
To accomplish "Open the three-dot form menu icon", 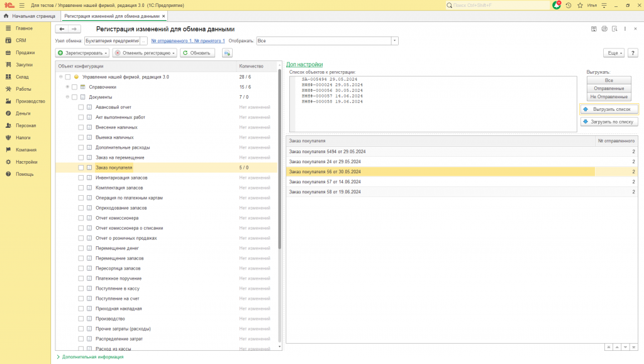I will [x=625, y=29].
